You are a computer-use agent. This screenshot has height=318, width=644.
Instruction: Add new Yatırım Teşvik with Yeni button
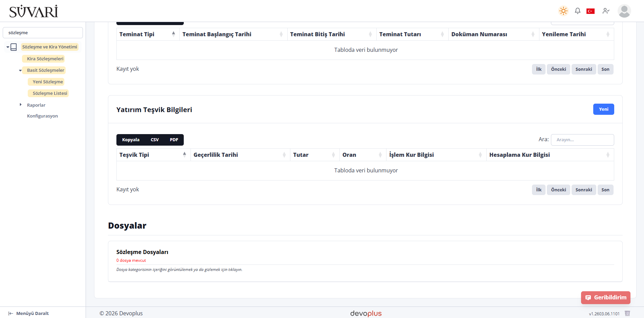click(x=603, y=109)
